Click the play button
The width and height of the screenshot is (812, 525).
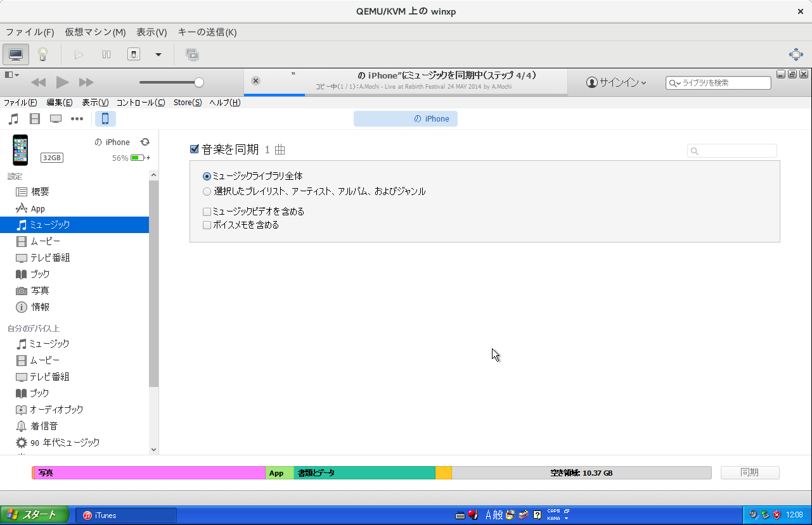(x=62, y=82)
